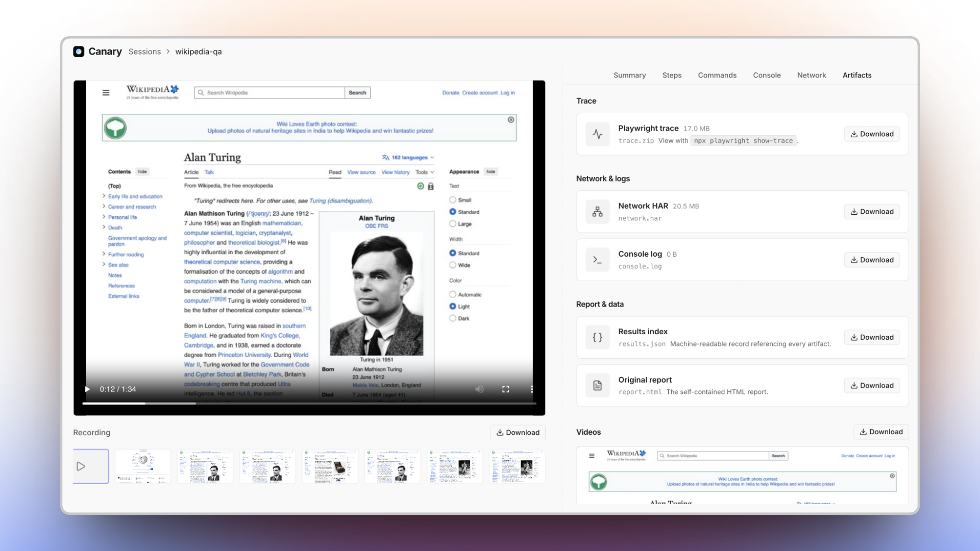Select Standard width radio
Image resolution: width=980 pixels, height=551 pixels.
pyautogui.click(x=453, y=253)
